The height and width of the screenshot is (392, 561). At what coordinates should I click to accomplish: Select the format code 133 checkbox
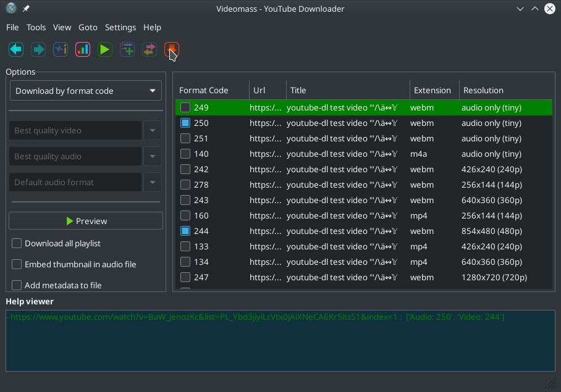(185, 246)
